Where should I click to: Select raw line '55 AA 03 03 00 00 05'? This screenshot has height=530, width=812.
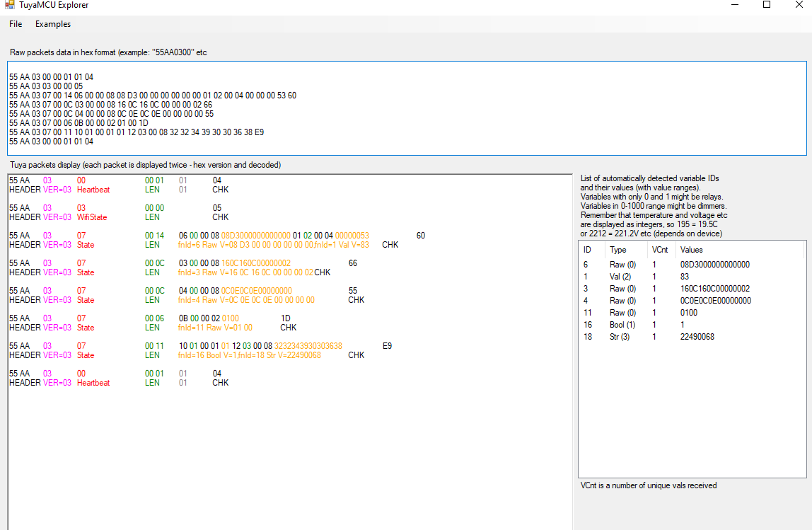46,86
